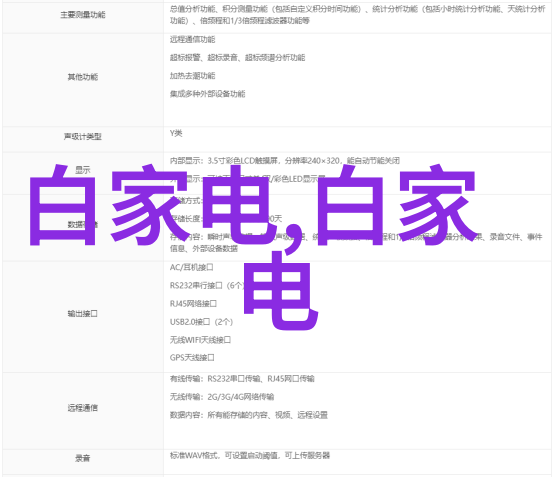Select the AC/耳机接口 entry
554x477 pixels.
tap(191, 267)
